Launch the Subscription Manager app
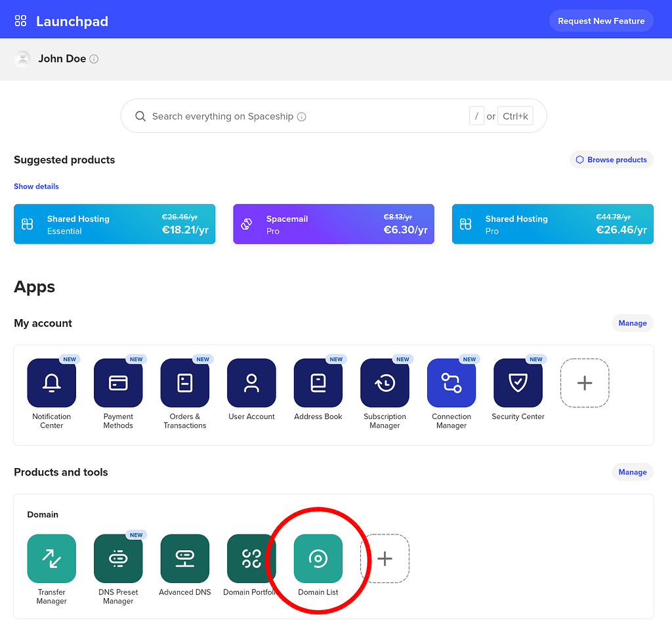The width and height of the screenshot is (672, 633). click(385, 383)
